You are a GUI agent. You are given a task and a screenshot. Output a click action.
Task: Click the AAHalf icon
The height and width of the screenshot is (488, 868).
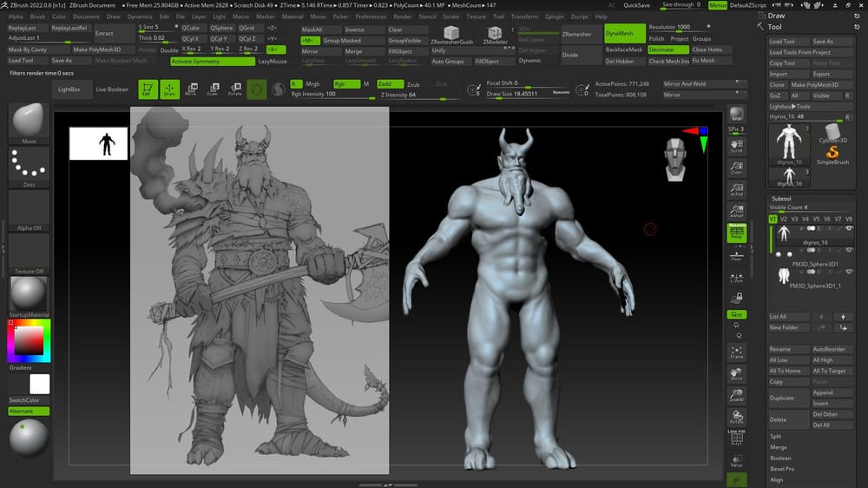click(x=736, y=211)
